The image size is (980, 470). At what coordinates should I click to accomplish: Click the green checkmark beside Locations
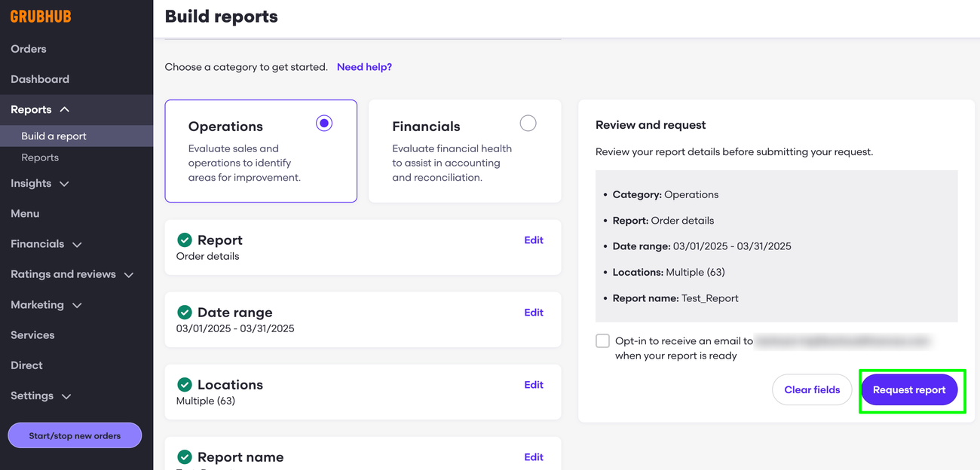[184, 385]
